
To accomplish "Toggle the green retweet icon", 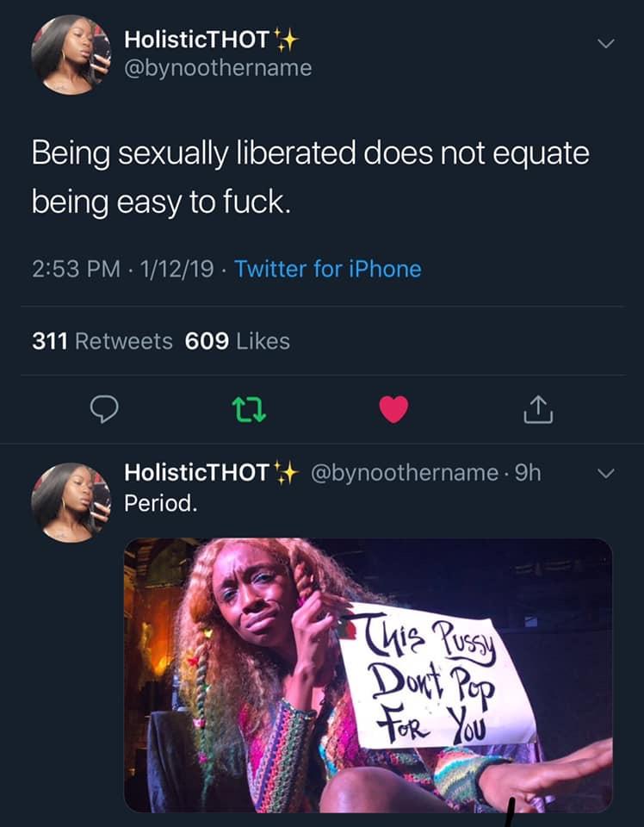I will [x=250, y=410].
